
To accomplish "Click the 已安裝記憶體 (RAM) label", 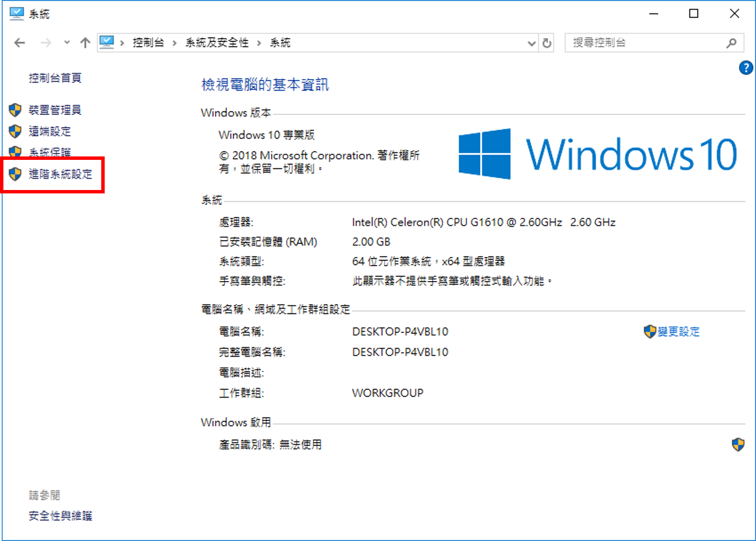I will [268, 242].
